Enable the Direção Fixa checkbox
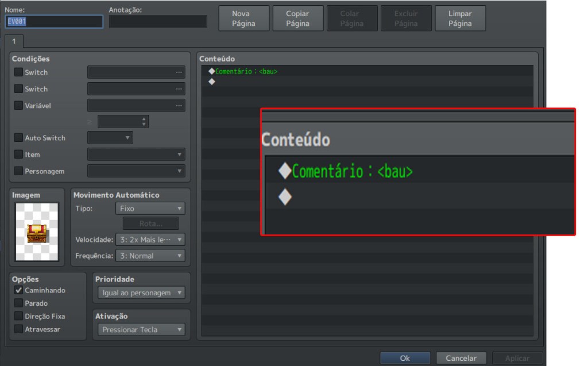 (18, 316)
